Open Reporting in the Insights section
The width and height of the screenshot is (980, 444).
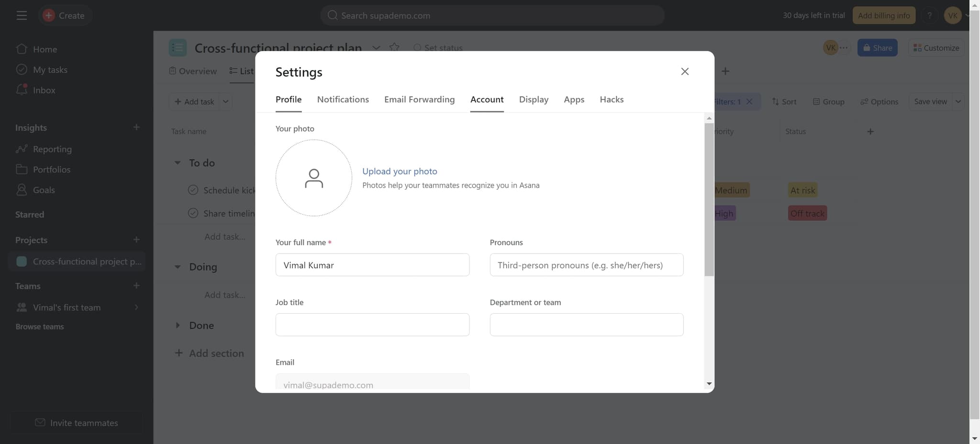52,149
